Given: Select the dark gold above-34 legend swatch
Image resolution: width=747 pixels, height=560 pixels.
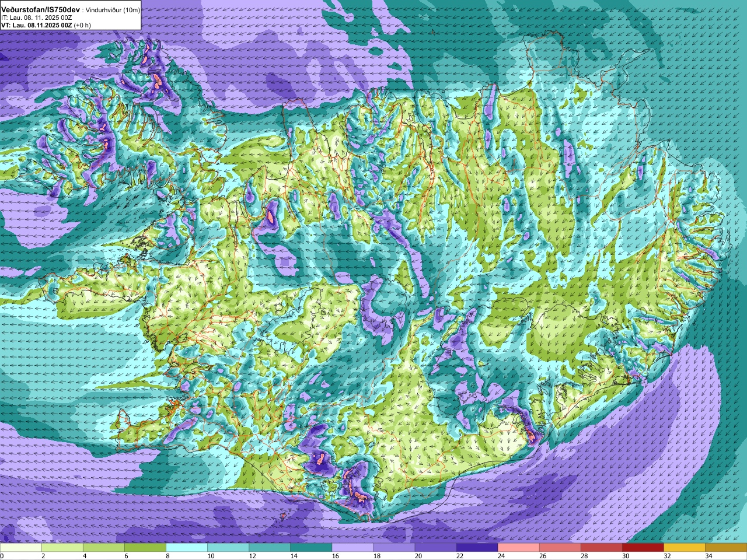Looking at the screenshot, I should pyautogui.click(x=725, y=548).
